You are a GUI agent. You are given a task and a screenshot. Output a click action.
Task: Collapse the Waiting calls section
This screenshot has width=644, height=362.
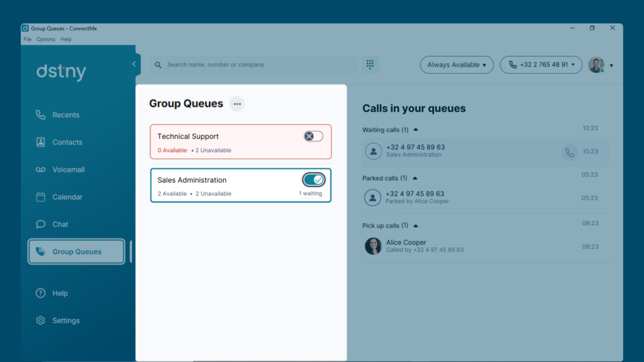click(416, 129)
